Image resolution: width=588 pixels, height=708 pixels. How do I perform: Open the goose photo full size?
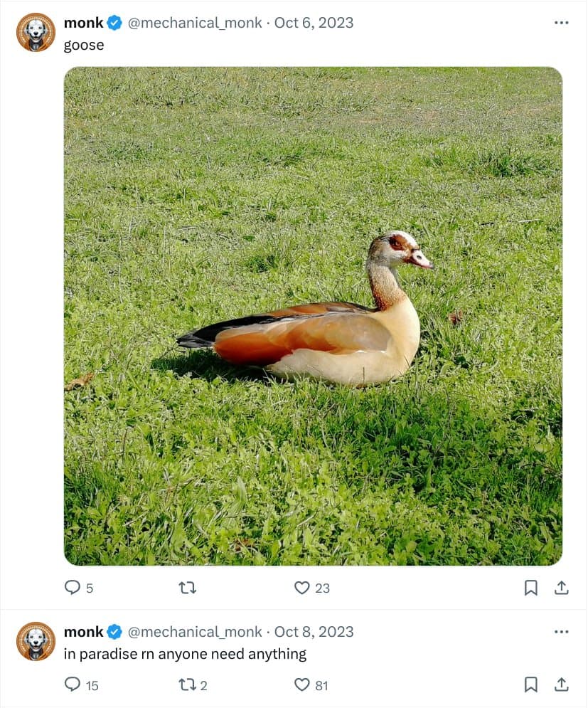point(313,316)
